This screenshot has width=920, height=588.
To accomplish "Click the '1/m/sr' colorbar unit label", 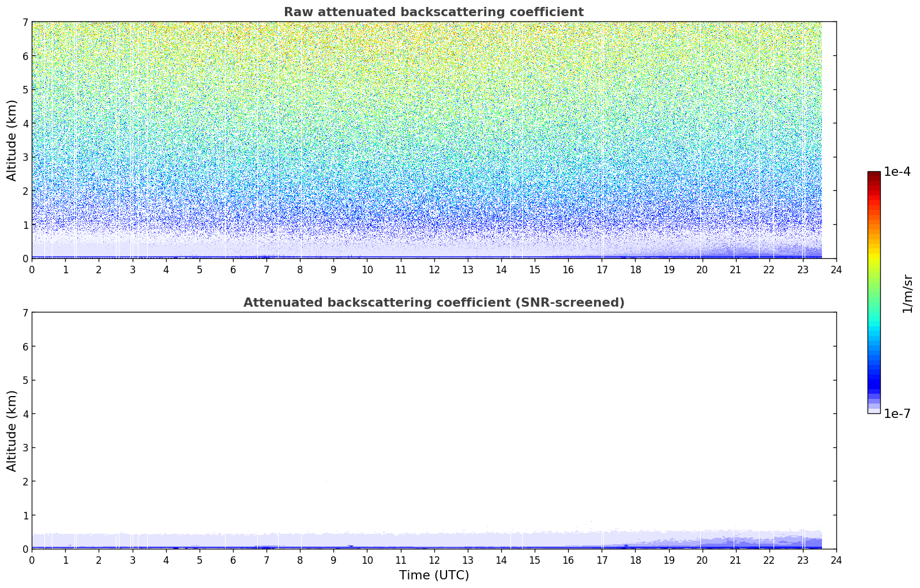I will pos(907,293).
